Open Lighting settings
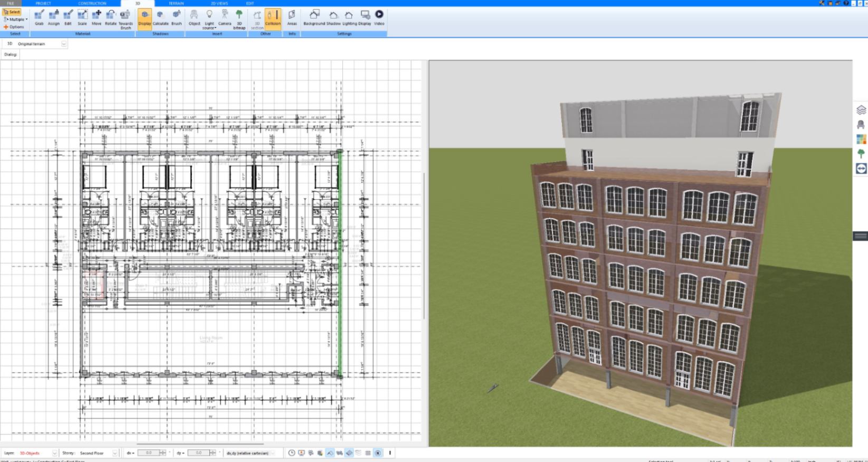This screenshot has height=462, width=868. [x=349, y=17]
